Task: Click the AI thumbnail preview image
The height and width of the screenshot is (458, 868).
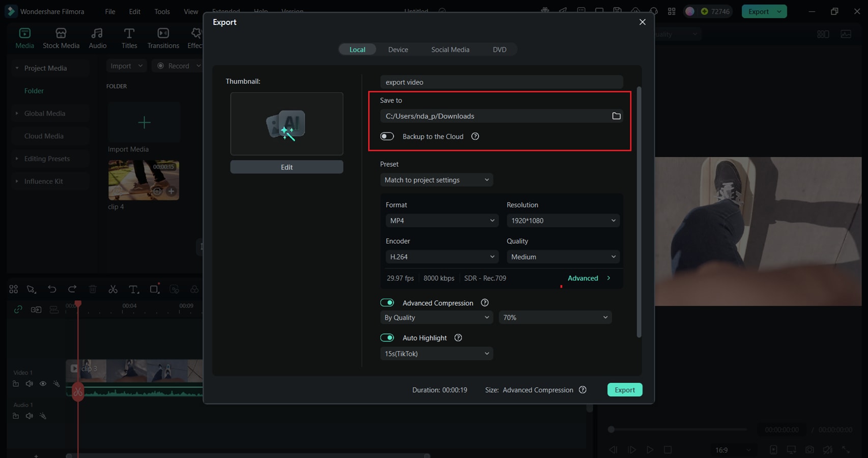Action: coord(286,124)
